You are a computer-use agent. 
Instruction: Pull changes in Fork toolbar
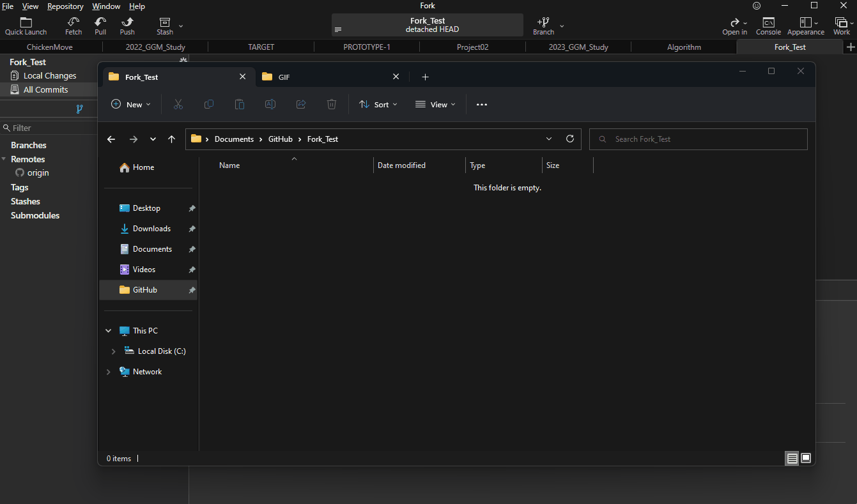pyautogui.click(x=100, y=26)
